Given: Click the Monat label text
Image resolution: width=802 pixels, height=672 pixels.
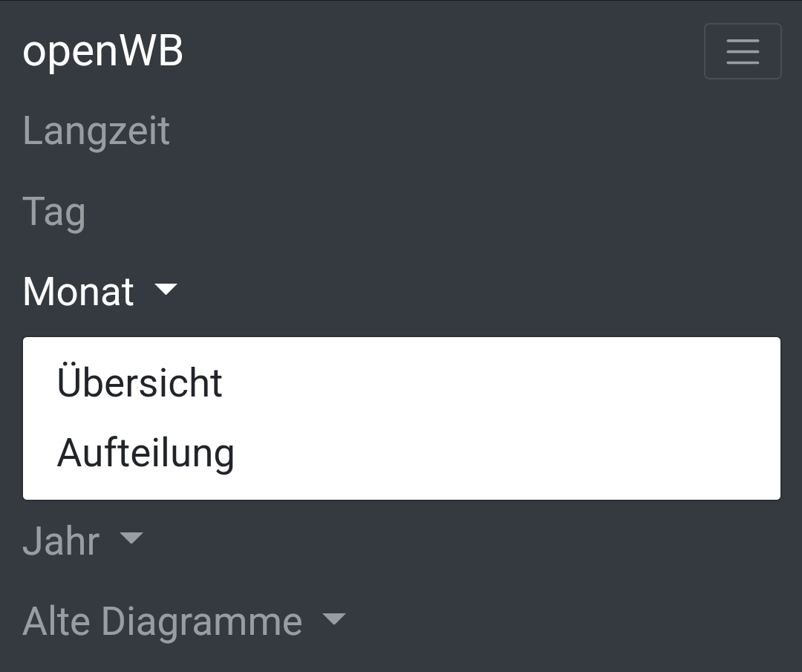Looking at the screenshot, I should (x=78, y=291).
